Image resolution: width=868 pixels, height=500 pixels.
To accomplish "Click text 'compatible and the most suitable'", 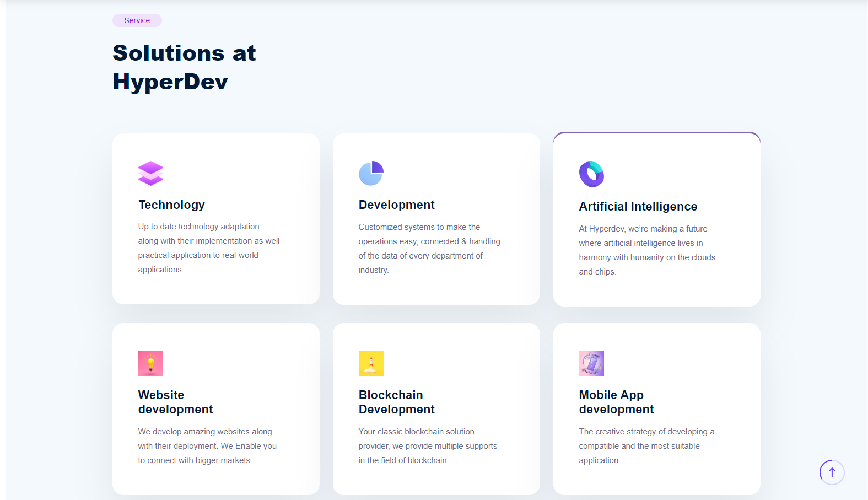I will coord(639,446).
